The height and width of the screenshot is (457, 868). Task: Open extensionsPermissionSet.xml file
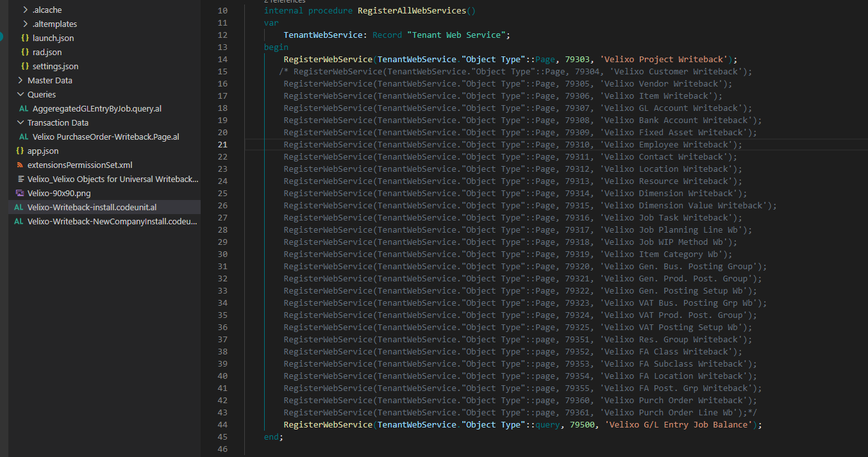[x=80, y=165]
